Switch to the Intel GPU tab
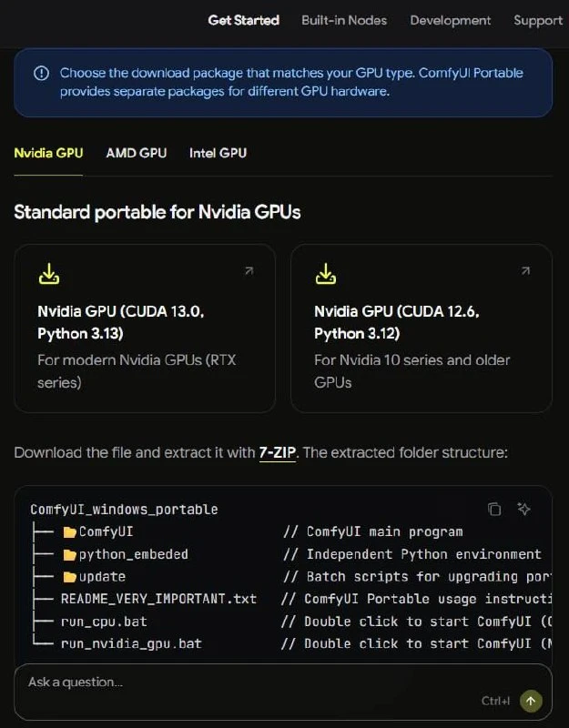This screenshot has width=569, height=728. coord(218,153)
